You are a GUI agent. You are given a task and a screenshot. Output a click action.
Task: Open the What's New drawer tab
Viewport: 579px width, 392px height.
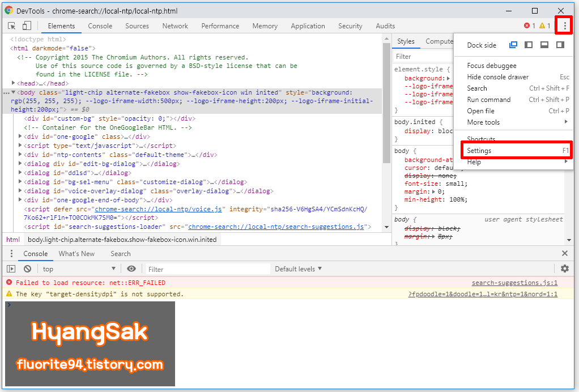(76, 254)
